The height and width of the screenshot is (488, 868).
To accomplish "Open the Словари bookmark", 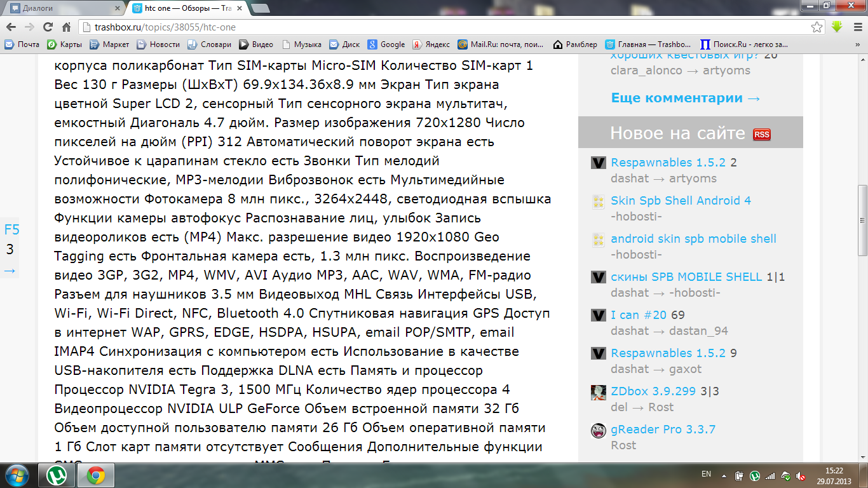I will click(x=209, y=44).
